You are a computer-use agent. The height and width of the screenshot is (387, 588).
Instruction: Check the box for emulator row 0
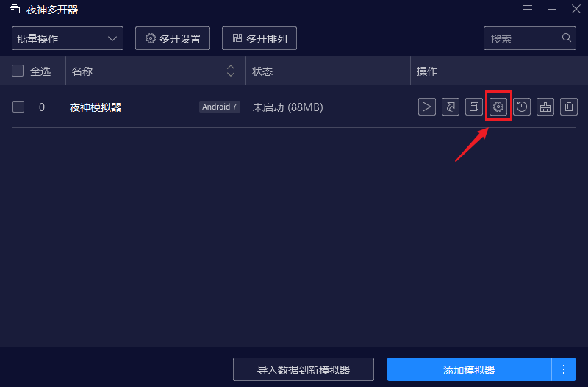(x=18, y=107)
